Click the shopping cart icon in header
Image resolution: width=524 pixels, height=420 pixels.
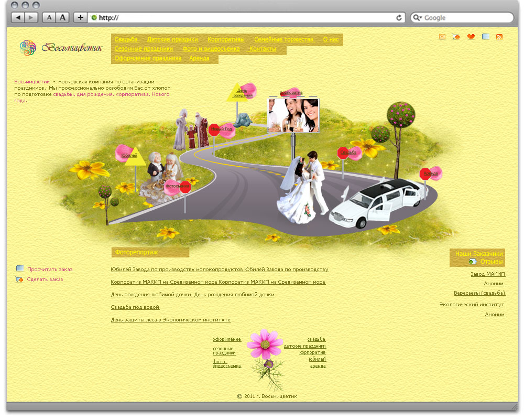456,37
